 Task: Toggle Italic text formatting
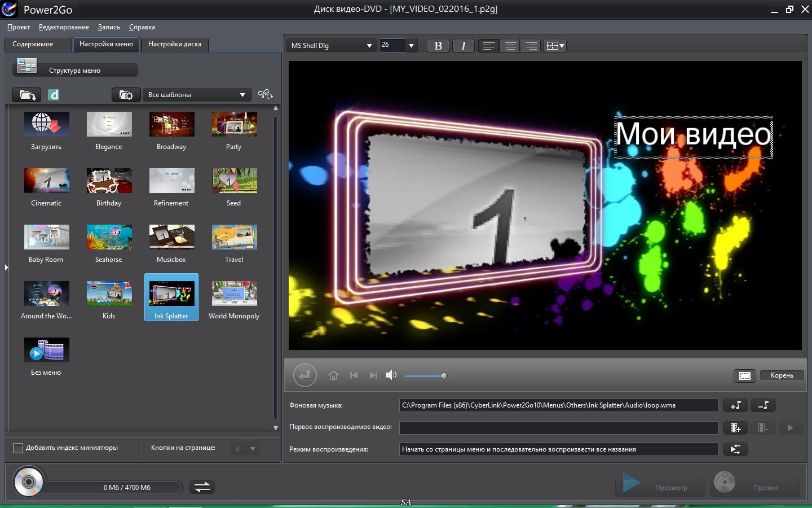(x=464, y=46)
